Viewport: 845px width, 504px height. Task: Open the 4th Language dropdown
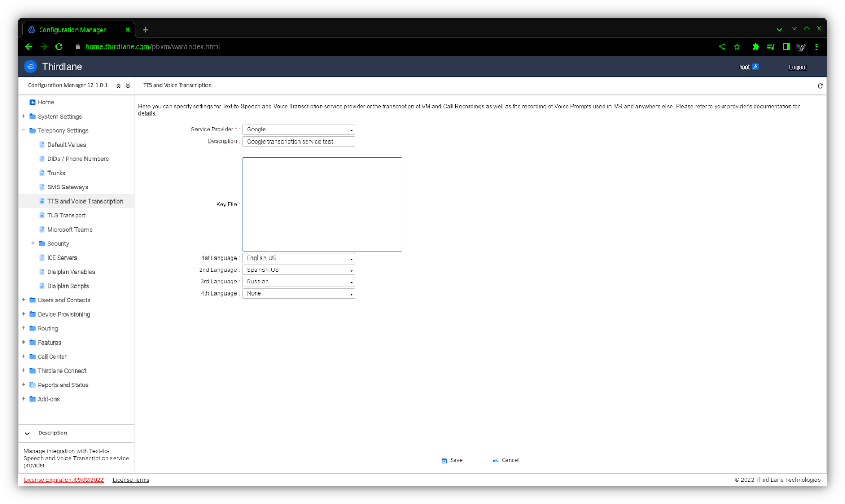point(299,293)
